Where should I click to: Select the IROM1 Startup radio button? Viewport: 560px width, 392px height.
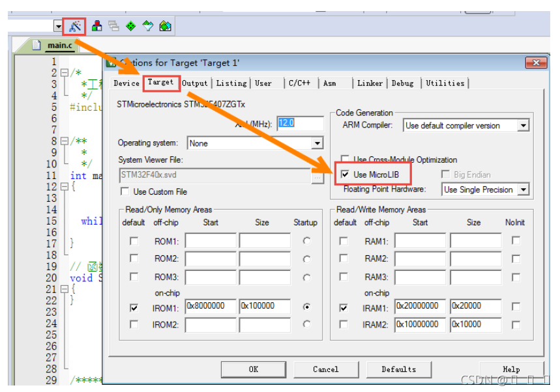[306, 307]
